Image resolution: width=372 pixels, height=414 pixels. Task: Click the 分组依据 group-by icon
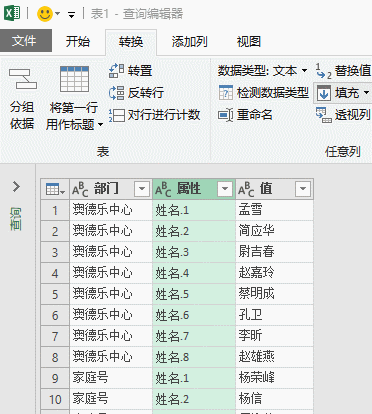pyautogui.click(x=22, y=79)
